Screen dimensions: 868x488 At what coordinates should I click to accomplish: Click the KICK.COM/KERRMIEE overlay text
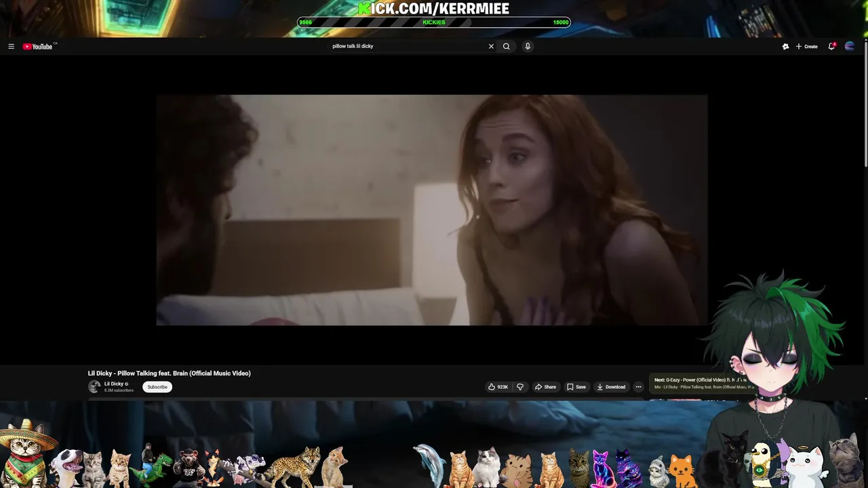(434, 8)
